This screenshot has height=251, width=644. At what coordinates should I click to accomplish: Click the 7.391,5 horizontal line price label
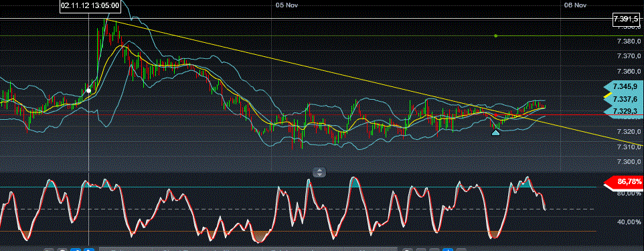(625, 19)
